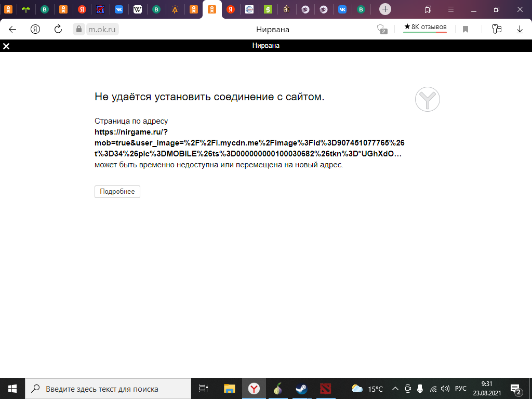Open the tab manager icon in title bar
Image resolution: width=532 pixels, height=399 pixels.
click(428, 9)
